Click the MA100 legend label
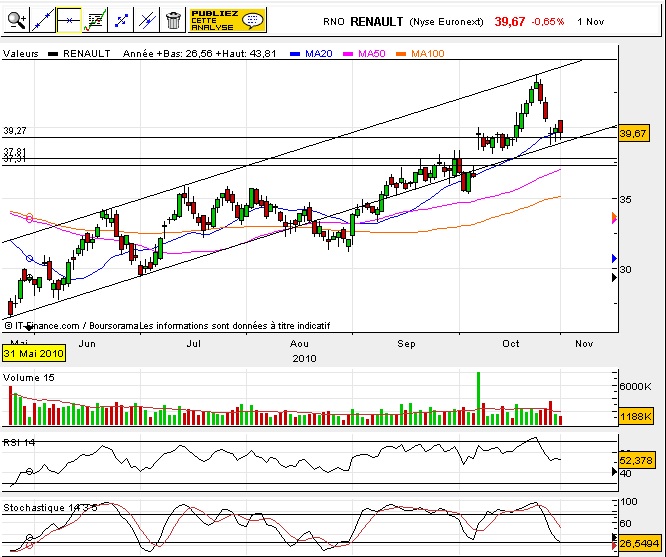666x557 pixels. pyautogui.click(x=428, y=54)
